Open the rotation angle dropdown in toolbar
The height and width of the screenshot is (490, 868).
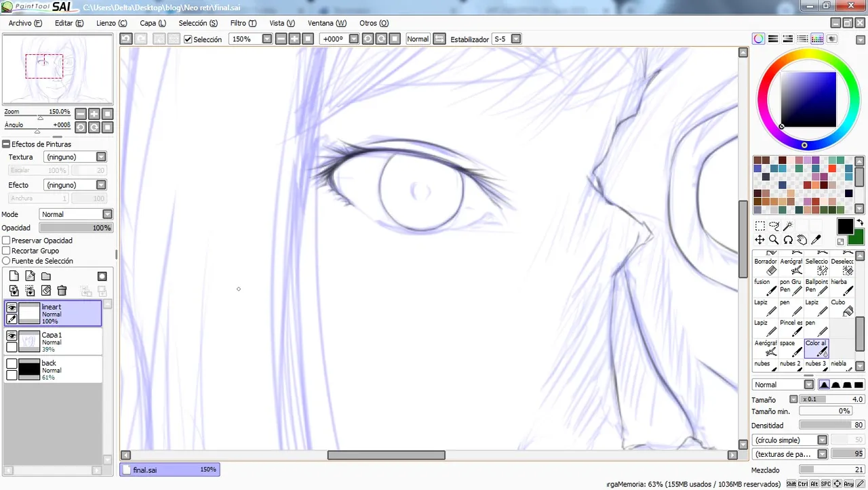click(x=354, y=39)
